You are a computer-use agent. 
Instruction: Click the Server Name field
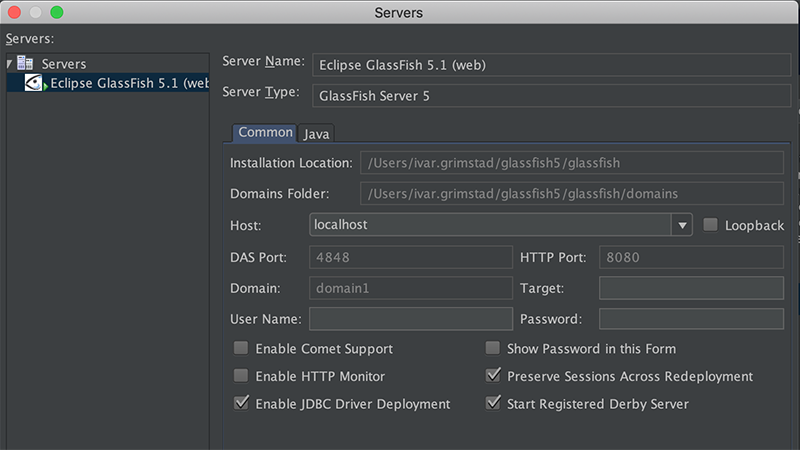pyautogui.click(x=552, y=65)
